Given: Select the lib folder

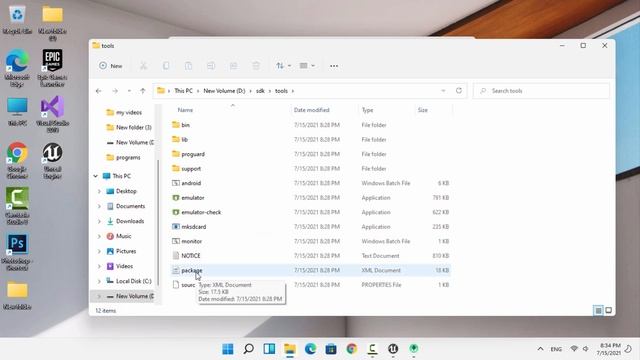Looking at the screenshot, I should pyautogui.click(x=310, y=140).
